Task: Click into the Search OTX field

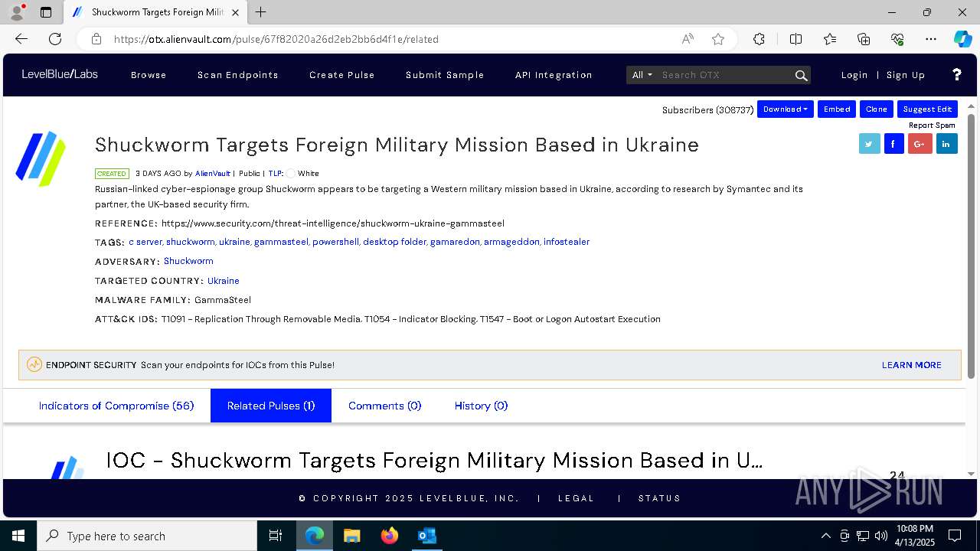Action: [x=725, y=75]
